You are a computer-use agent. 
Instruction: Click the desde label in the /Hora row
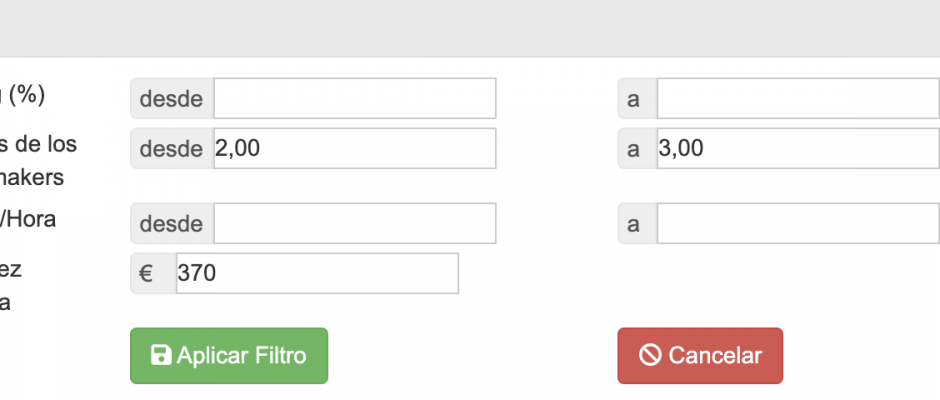click(172, 223)
